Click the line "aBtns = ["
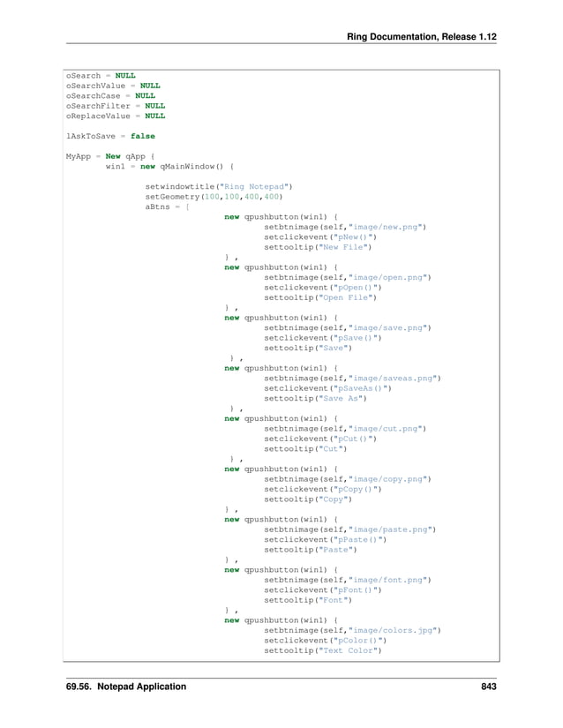The height and width of the screenshot is (728, 563). pos(167,206)
